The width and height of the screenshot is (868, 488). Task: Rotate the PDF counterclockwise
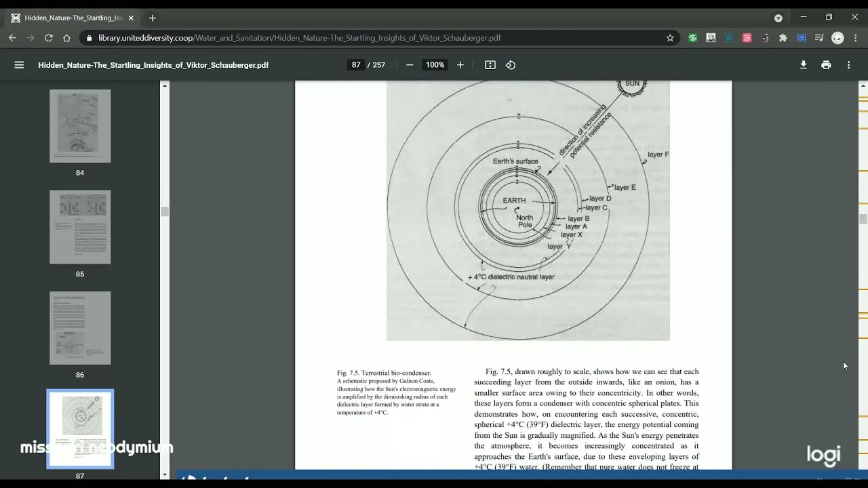[511, 65]
